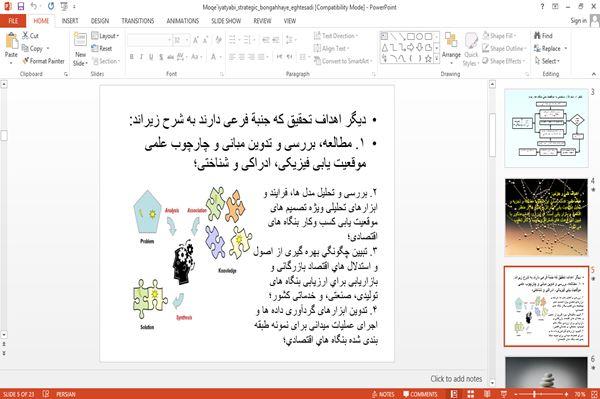This screenshot has width=600, height=399.
Task: Zoom out with the minus button
Action: coord(515,394)
